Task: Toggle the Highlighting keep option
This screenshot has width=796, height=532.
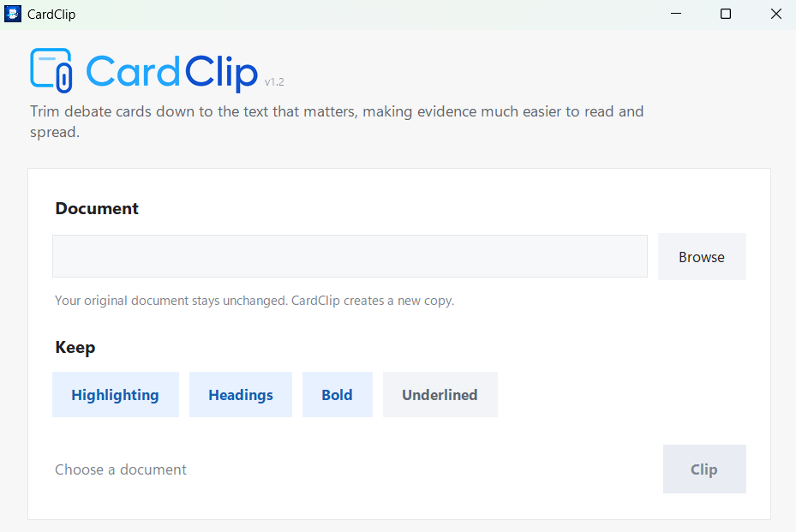Action: pos(115,394)
